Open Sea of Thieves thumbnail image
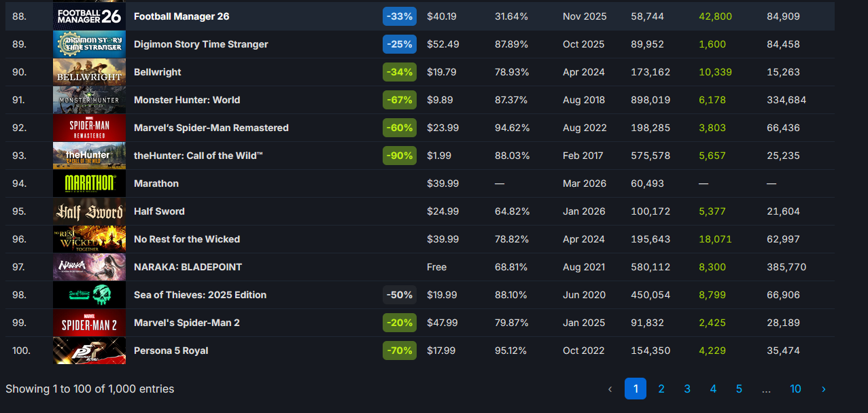The width and height of the screenshot is (868, 413). (89, 295)
